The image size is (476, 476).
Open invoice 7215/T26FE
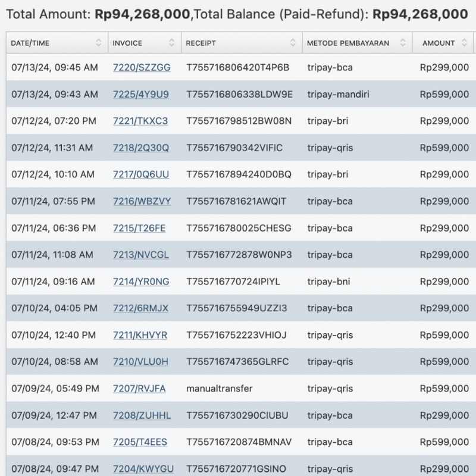139,228
